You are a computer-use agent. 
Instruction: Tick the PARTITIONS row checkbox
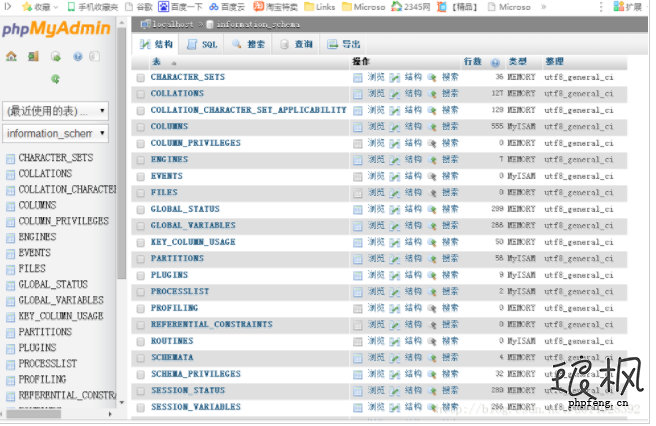click(x=141, y=259)
